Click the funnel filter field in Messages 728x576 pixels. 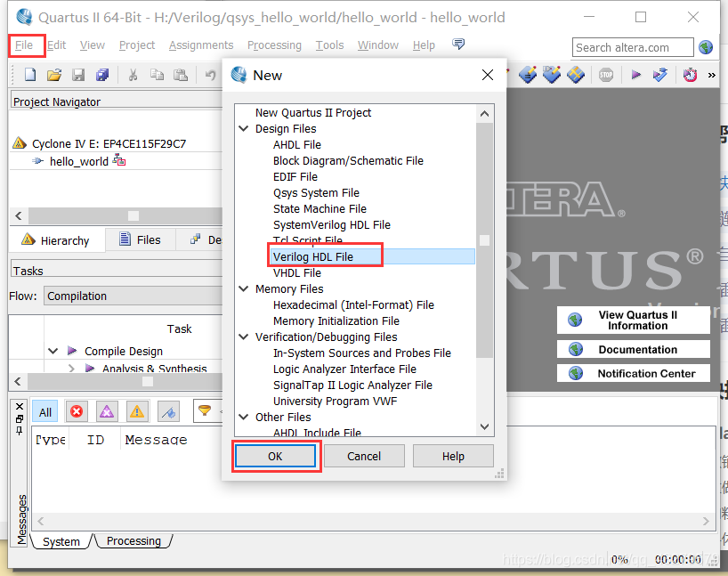click(208, 411)
